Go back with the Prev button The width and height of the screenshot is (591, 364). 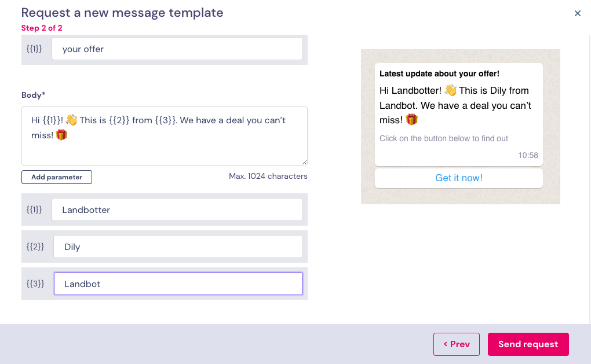[x=457, y=344]
